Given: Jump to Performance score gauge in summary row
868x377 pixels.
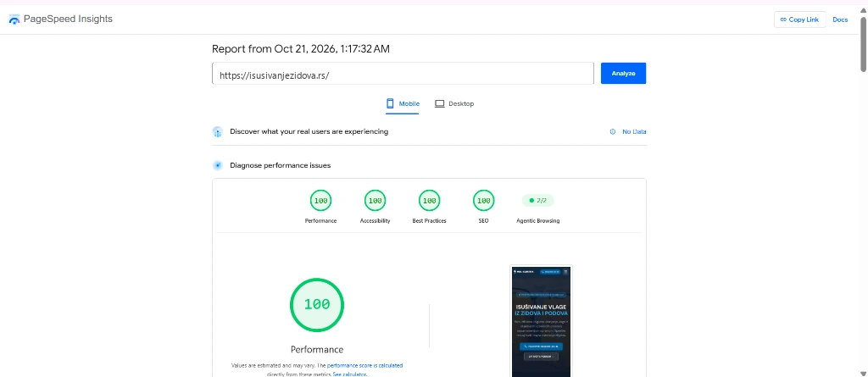Looking at the screenshot, I should point(320,201).
